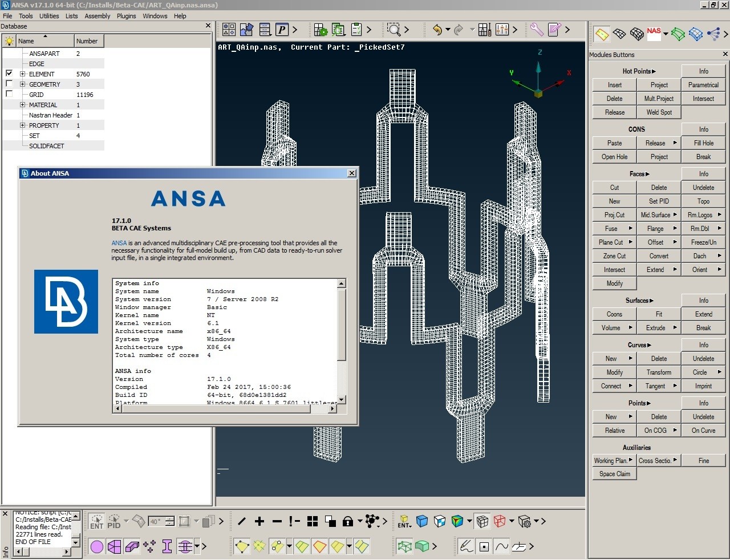
Task: Click the purple circle cross-section icon
Action: click(97, 547)
